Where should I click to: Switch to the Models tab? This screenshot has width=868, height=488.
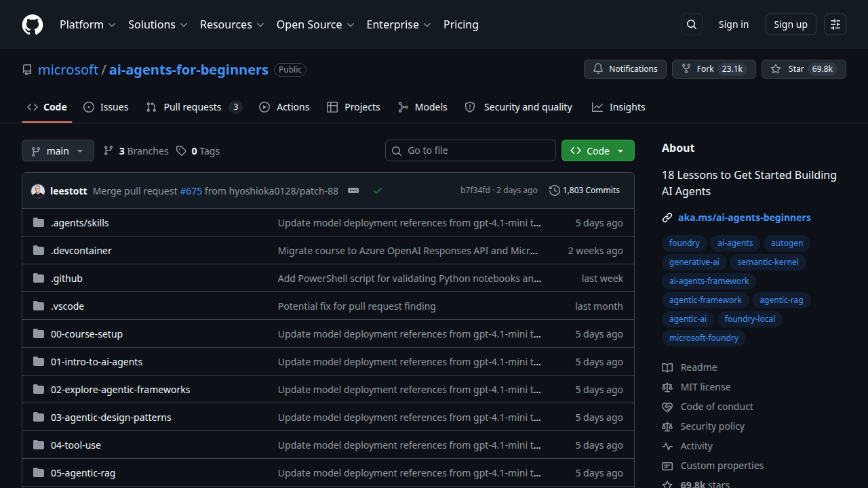coord(422,107)
